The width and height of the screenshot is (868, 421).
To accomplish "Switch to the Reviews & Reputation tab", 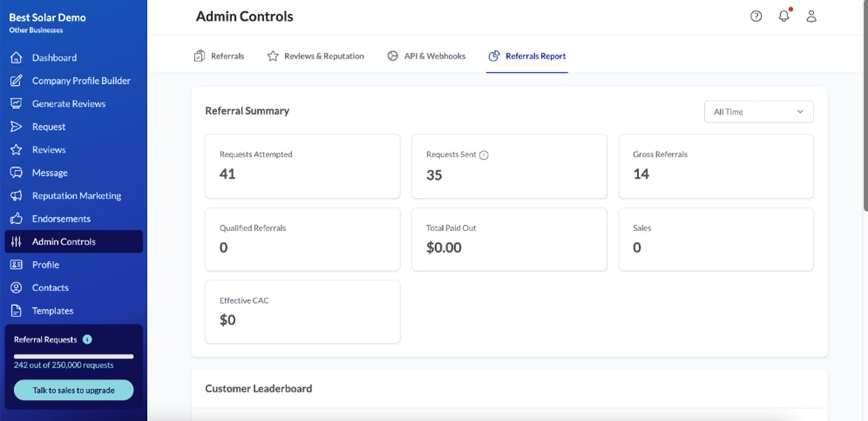I will pyautogui.click(x=316, y=56).
